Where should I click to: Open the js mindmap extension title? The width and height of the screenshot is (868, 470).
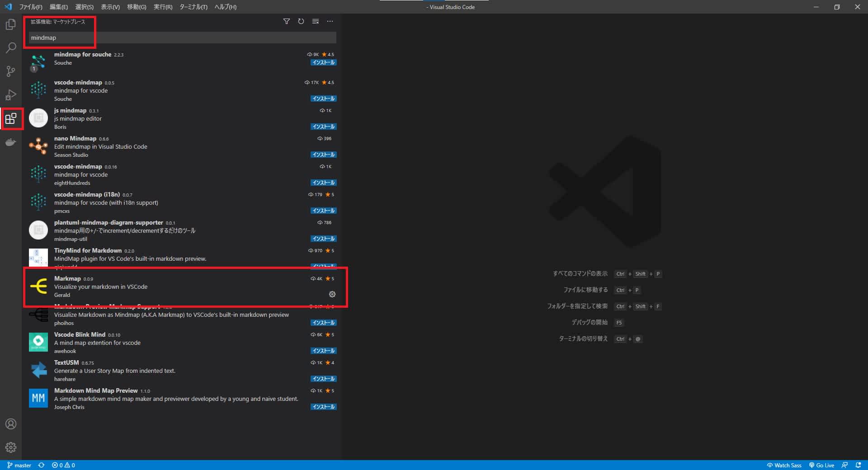[70, 110]
